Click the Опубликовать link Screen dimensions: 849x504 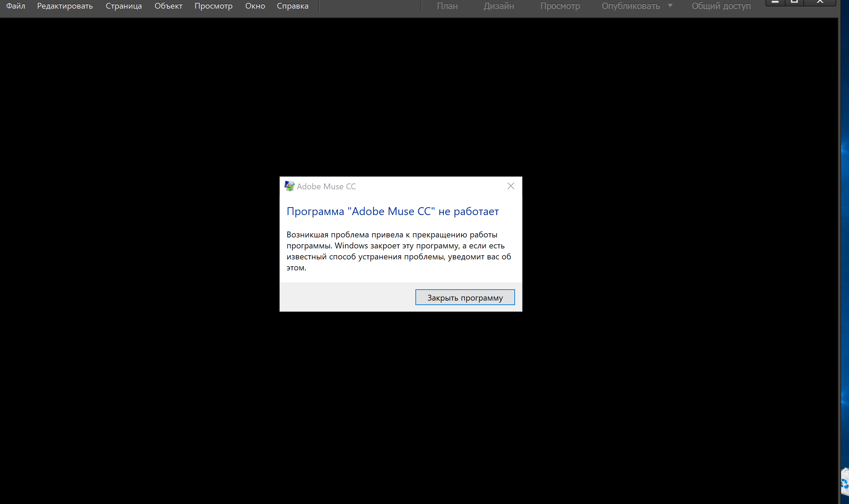click(x=631, y=6)
